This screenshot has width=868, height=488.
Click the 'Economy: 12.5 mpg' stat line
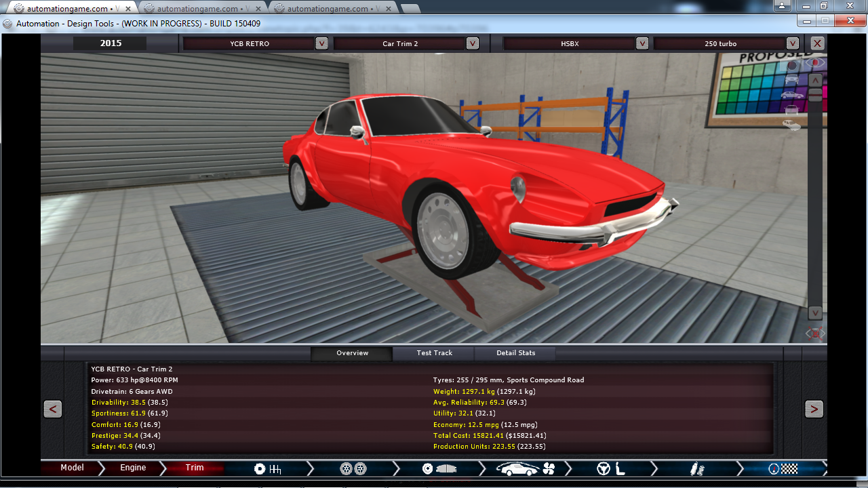pos(484,424)
